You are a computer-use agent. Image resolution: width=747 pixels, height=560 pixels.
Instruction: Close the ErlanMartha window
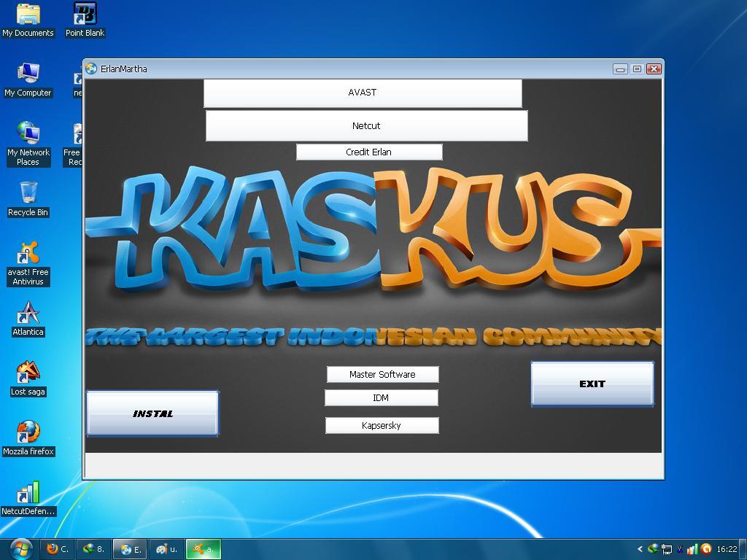click(x=654, y=69)
